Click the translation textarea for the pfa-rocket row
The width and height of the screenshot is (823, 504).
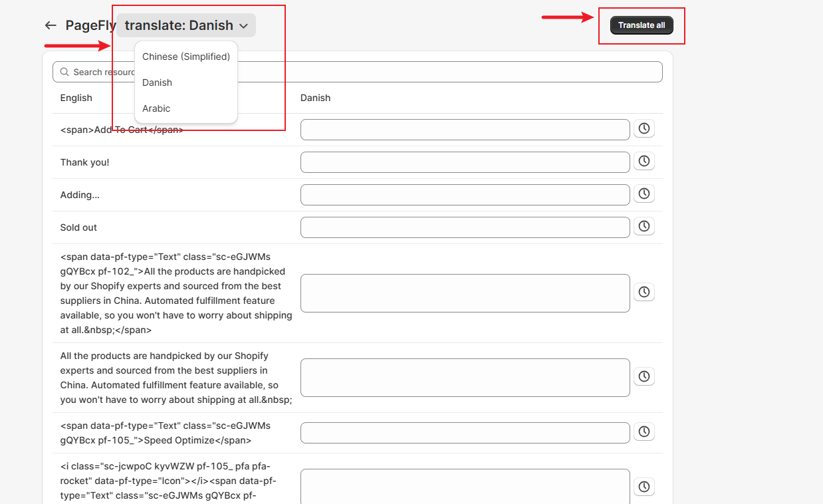coord(465,487)
